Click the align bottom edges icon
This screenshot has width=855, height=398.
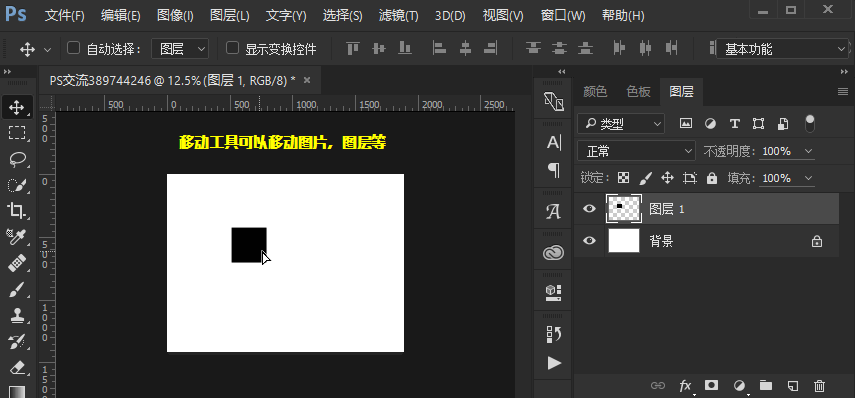pyautogui.click(x=405, y=49)
